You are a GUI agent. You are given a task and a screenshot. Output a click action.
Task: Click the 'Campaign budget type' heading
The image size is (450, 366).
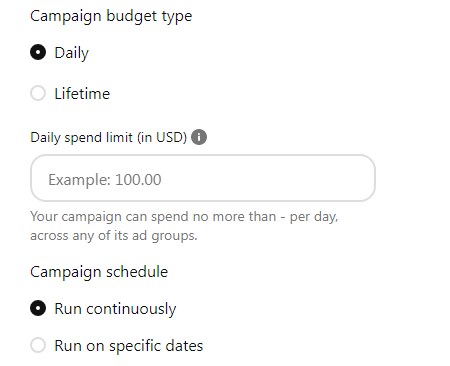pos(111,16)
